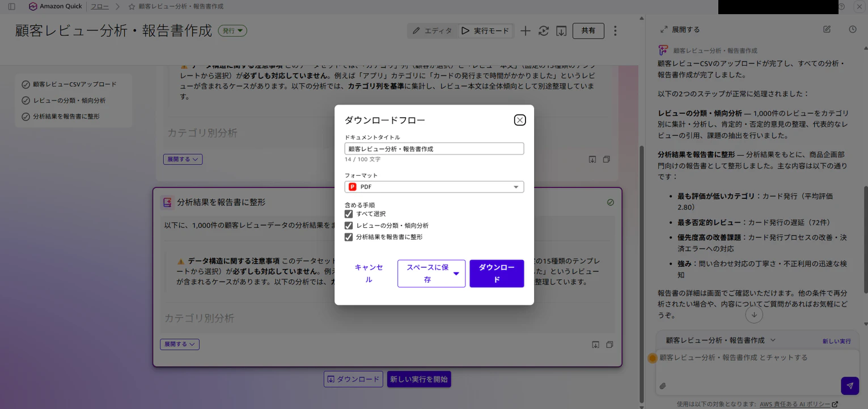
Task: Click copy icon in 分析結果を報告書に整形 card
Action: coord(609,344)
